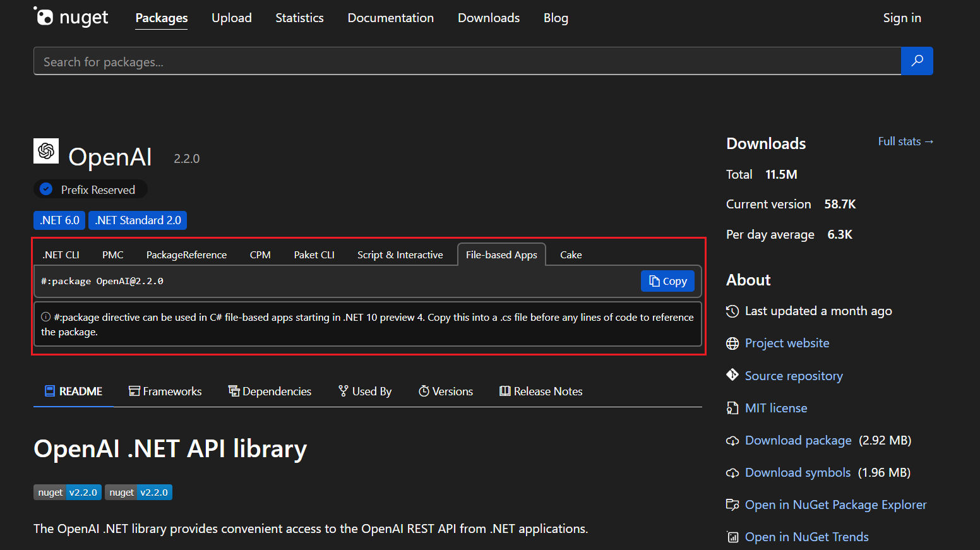
Task: Click the README tab icon
Action: click(x=50, y=391)
